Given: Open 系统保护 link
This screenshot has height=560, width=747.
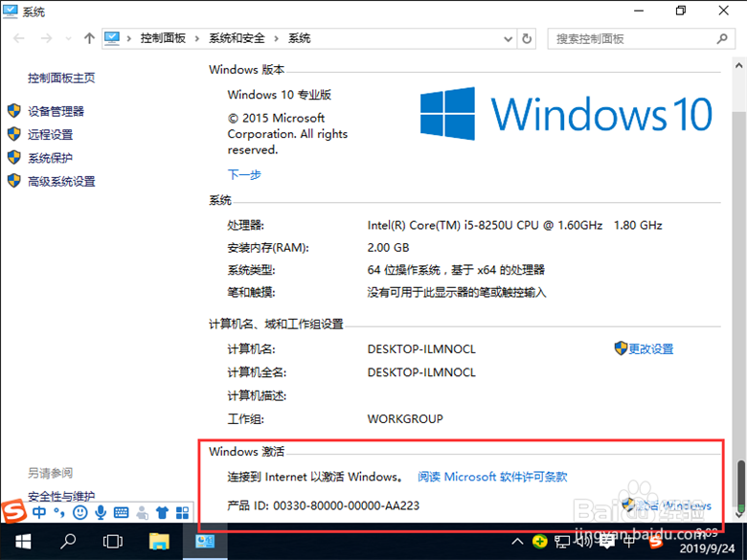Looking at the screenshot, I should tap(50, 158).
